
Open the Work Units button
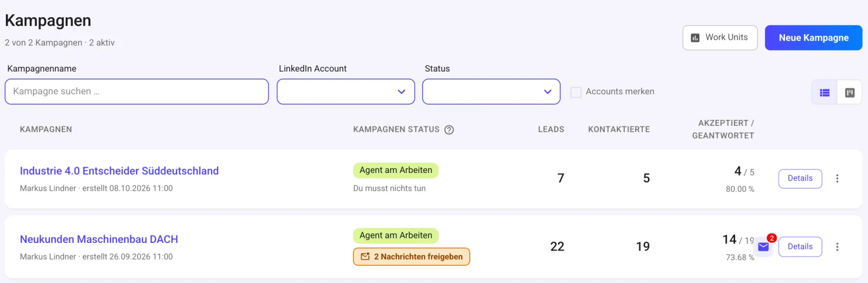pyautogui.click(x=720, y=37)
